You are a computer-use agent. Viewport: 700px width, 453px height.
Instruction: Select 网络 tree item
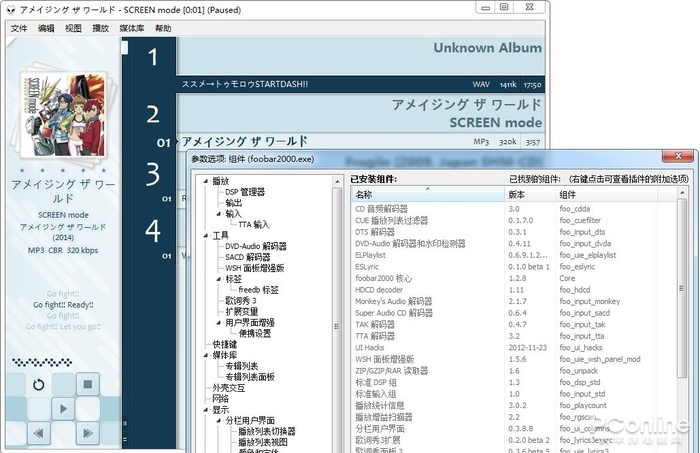tap(221, 399)
